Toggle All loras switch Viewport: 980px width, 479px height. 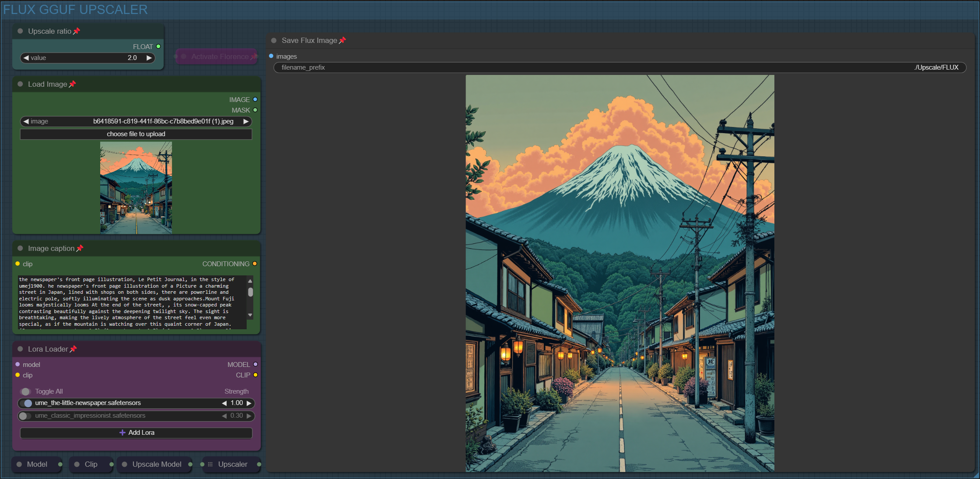click(x=25, y=391)
